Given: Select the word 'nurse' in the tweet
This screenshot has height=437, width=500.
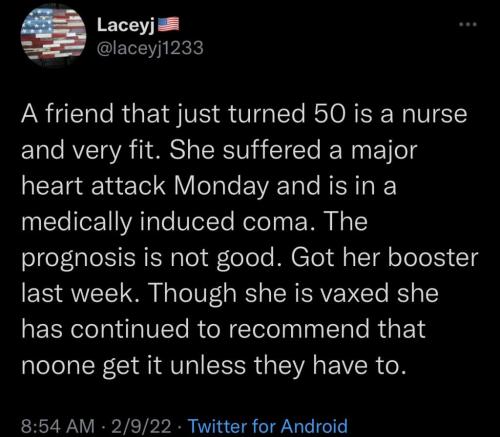Looking at the screenshot, I should (434, 114).
